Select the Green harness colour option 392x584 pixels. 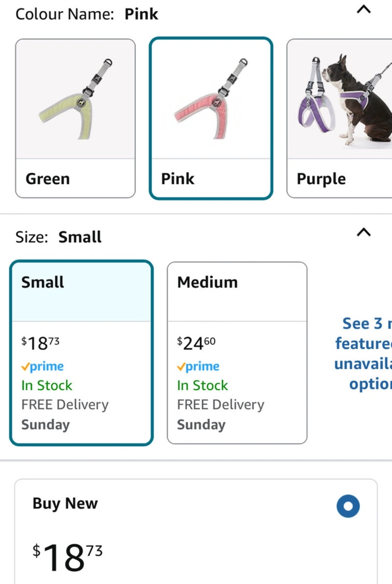[x=75, y=118]
